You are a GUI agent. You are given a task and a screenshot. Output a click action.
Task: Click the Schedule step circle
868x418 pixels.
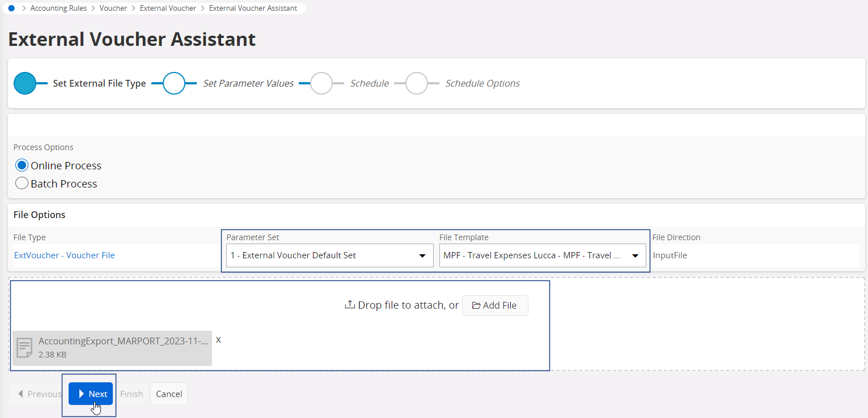pos(321,83)
